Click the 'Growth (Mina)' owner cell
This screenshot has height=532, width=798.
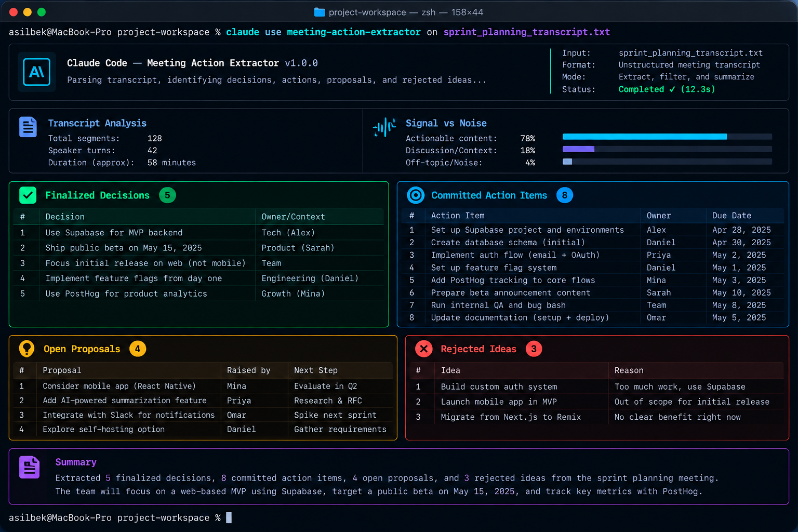coord(293,294)
